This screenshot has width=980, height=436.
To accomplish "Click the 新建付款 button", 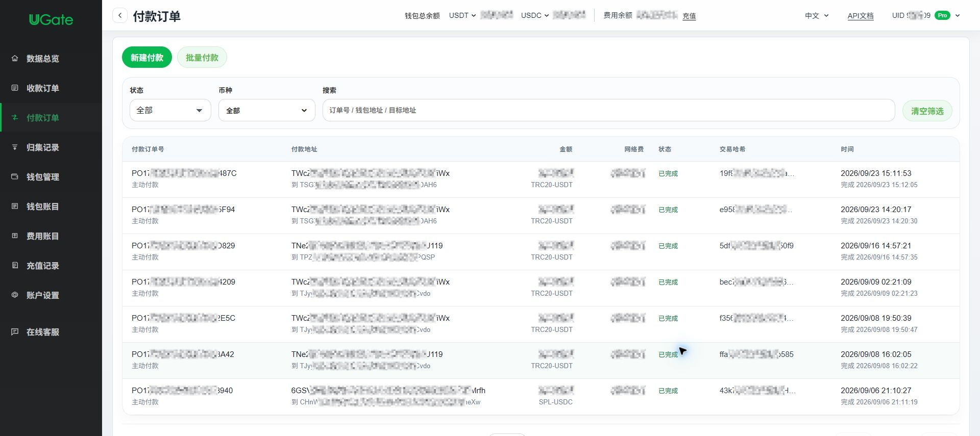I will point(147,58).
